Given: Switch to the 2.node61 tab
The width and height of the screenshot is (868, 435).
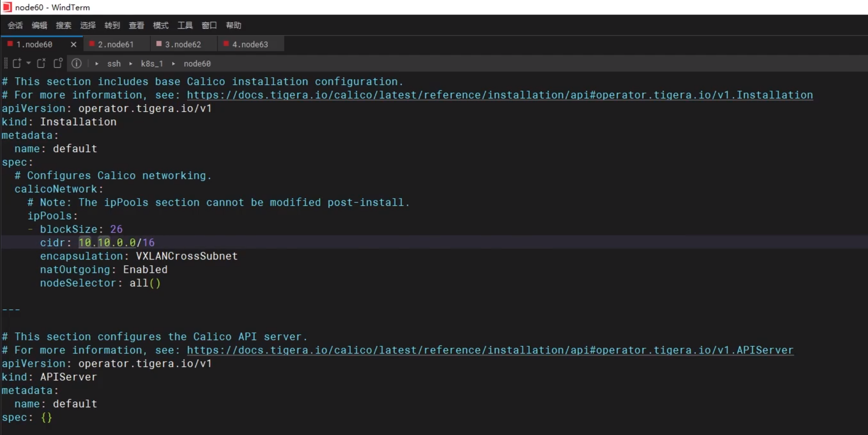Looking at the screenshot, I should point(116,45).
